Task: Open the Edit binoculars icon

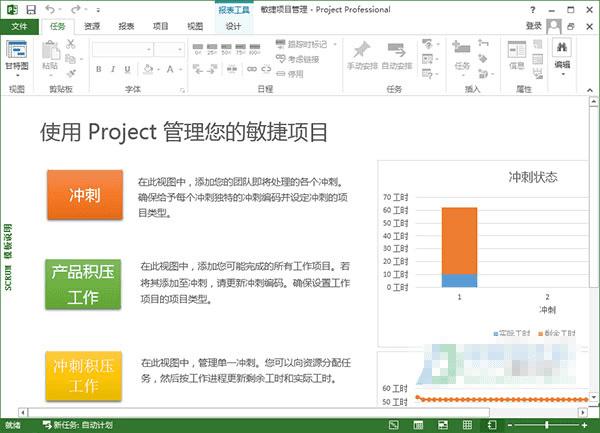Action: (x=562, y=47)
